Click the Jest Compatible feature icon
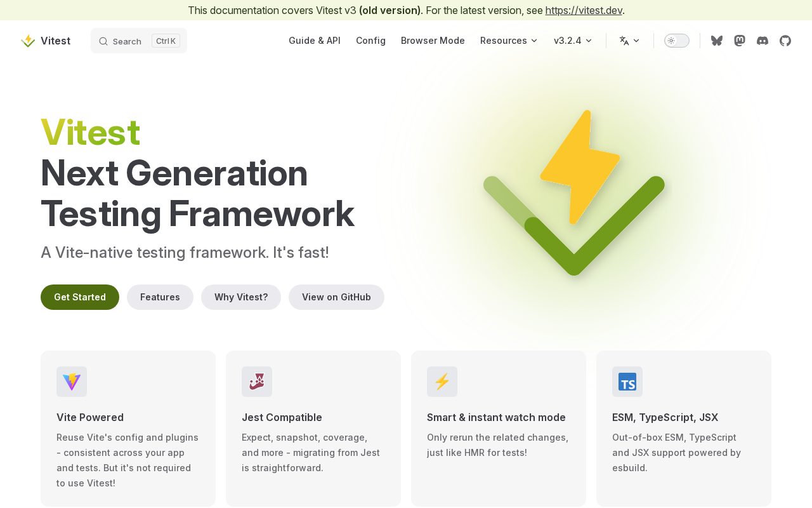Screen dimensions: 812x508 pyautogui.click(x=257, y=382)
